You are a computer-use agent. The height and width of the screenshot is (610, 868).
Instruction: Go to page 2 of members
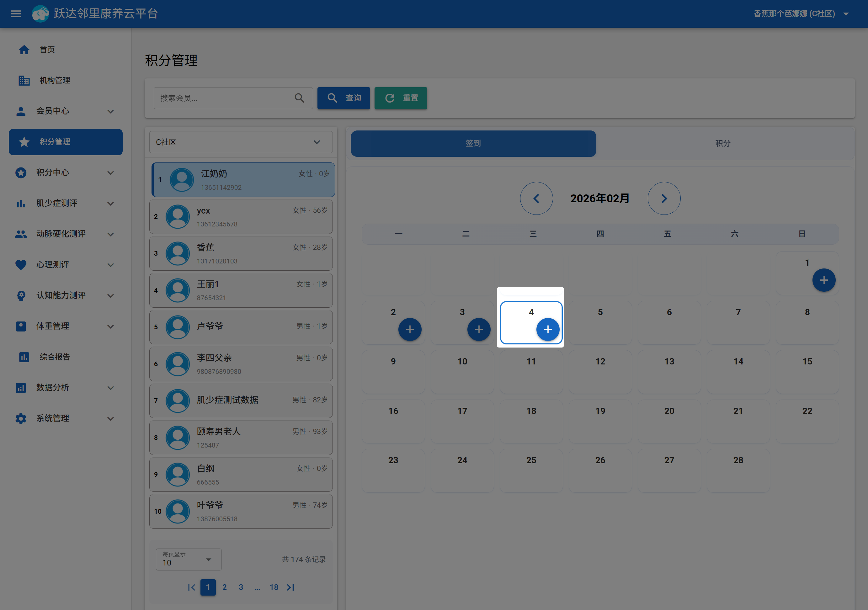pyautogui.click(x=225, y=587)
